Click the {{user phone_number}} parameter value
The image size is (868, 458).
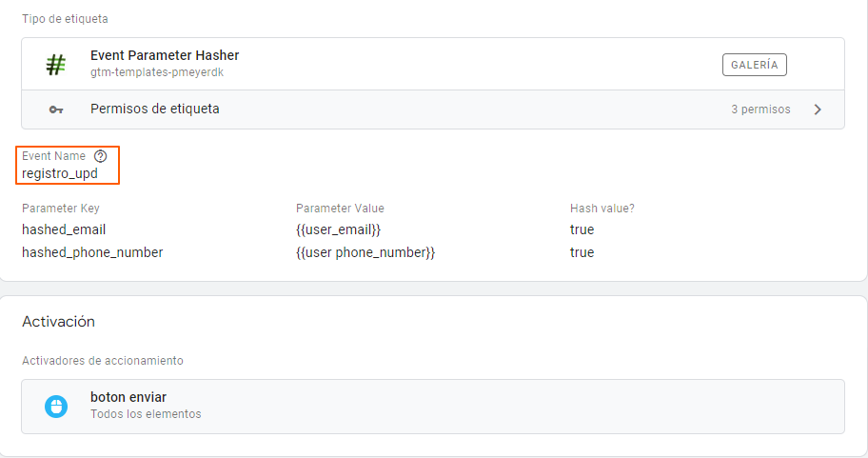(365, 252)
